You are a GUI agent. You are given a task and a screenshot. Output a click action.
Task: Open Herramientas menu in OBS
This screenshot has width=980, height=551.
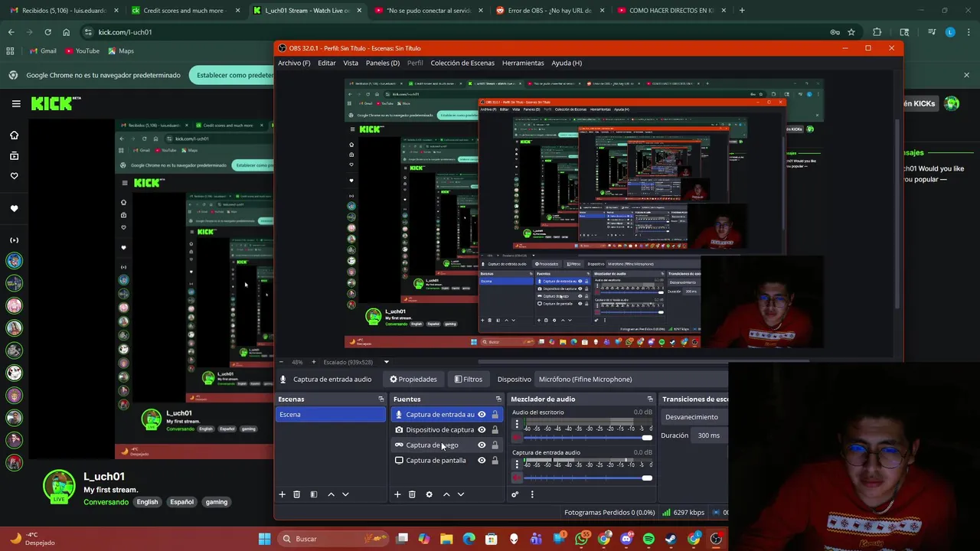523,63
